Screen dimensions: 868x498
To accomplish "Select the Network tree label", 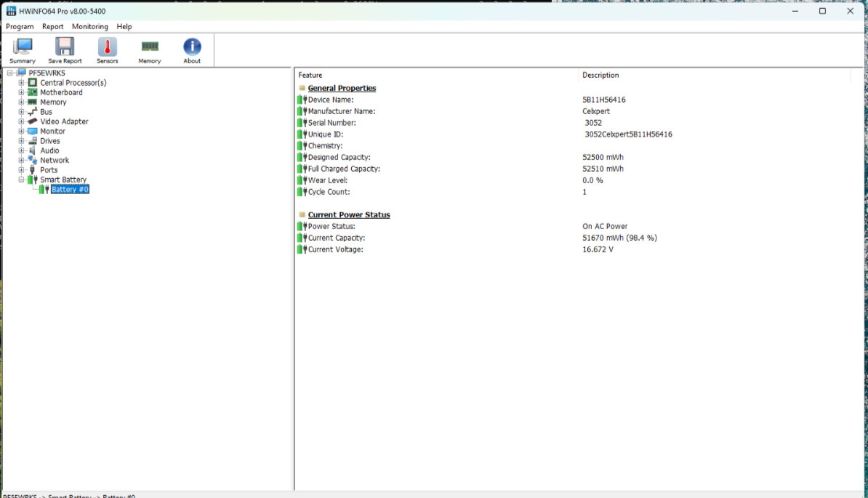I will tap(55, 160).
